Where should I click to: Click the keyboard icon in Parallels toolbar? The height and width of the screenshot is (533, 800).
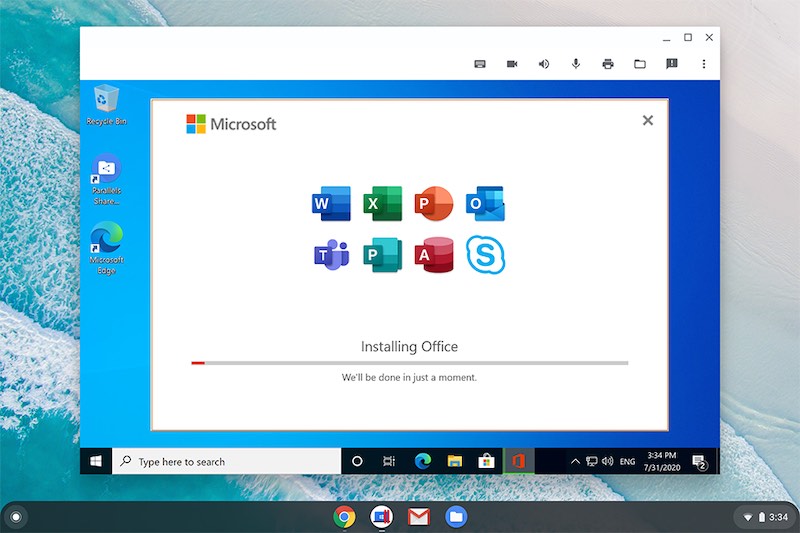coord(480,64)
